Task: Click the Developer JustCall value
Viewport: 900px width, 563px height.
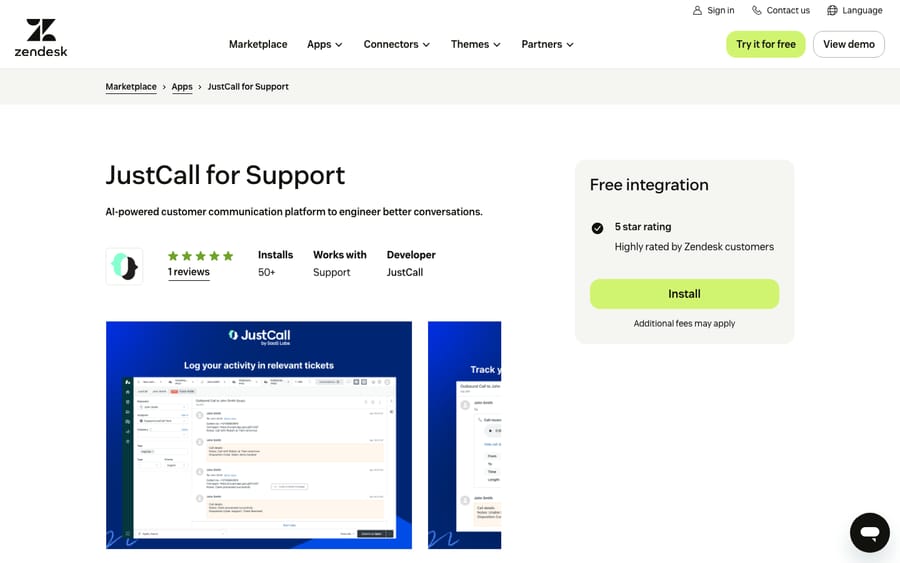Action: point(405,273)
